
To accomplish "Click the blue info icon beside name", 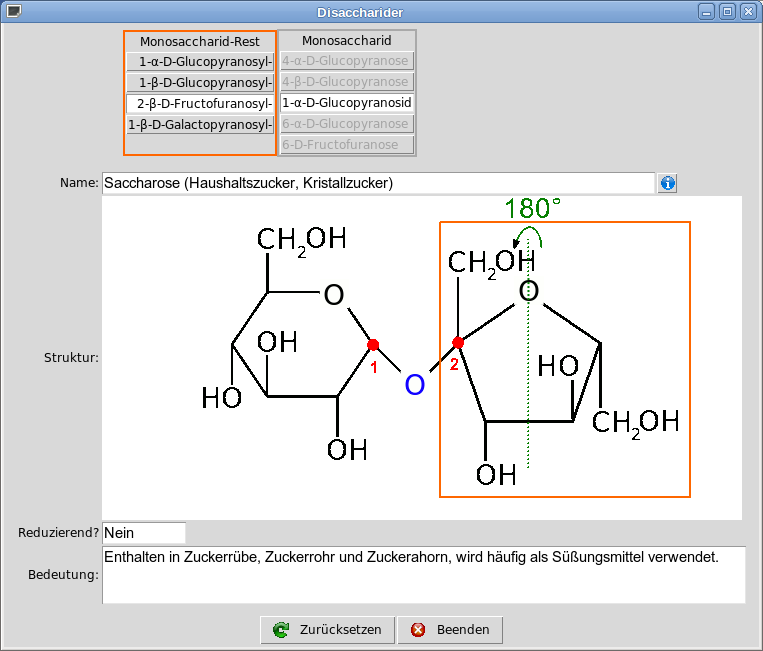I will coord(668,183).
